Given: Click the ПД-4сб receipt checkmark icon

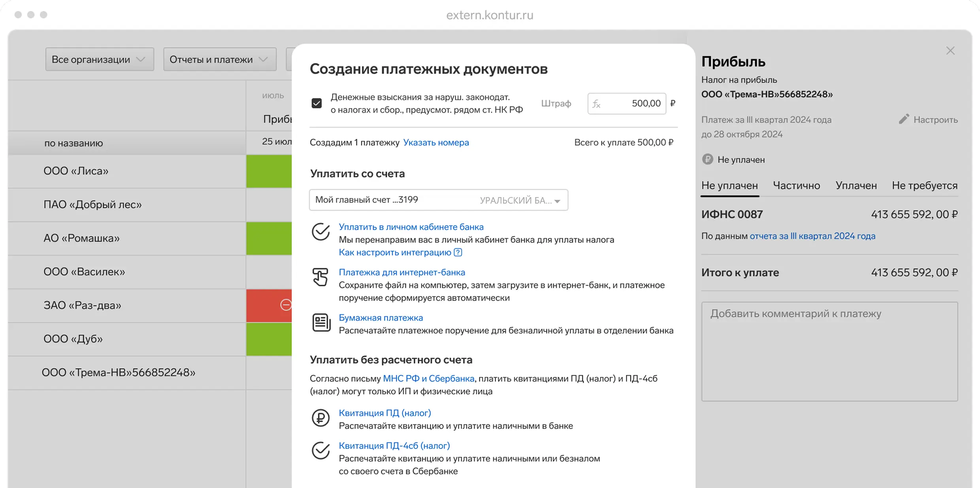Looking at the screenshot, I should (320, 450).
